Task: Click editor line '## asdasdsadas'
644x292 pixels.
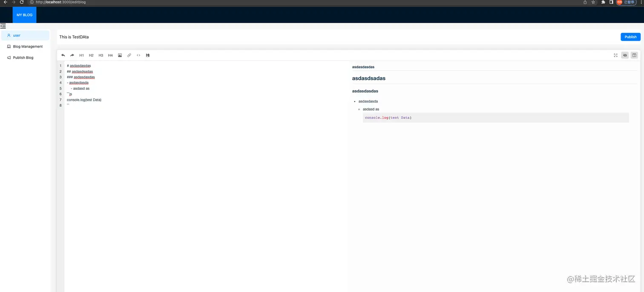Action: [80, 72]
